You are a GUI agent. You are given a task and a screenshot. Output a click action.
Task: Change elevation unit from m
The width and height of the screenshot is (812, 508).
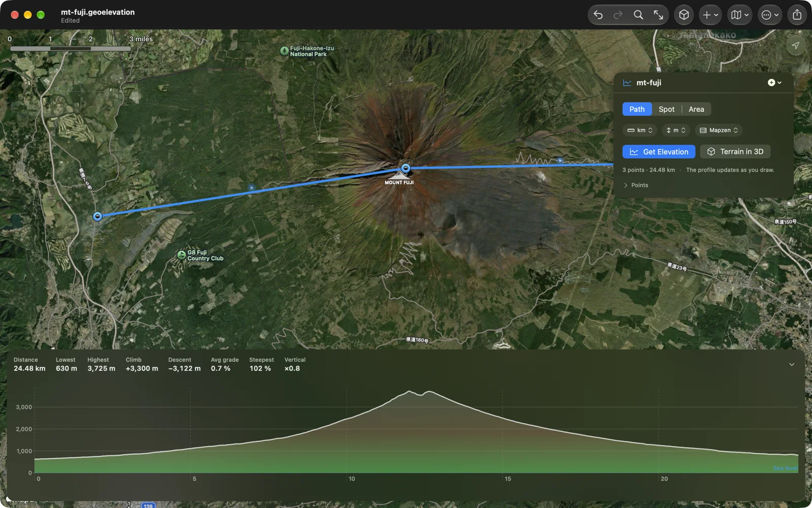coord(675,130)
